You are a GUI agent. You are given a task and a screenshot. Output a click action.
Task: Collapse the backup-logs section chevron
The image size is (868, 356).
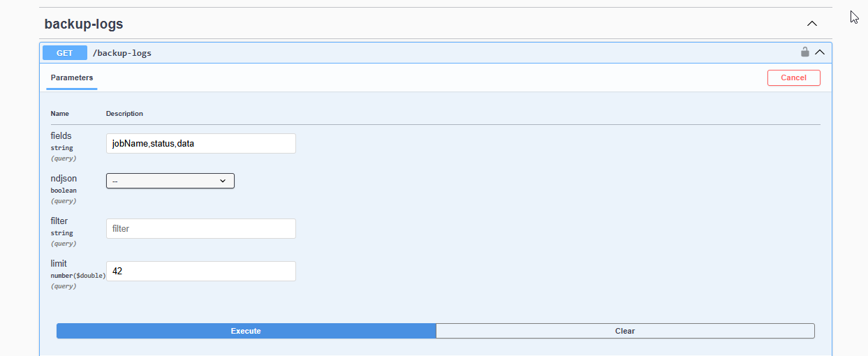click(811, 24)
